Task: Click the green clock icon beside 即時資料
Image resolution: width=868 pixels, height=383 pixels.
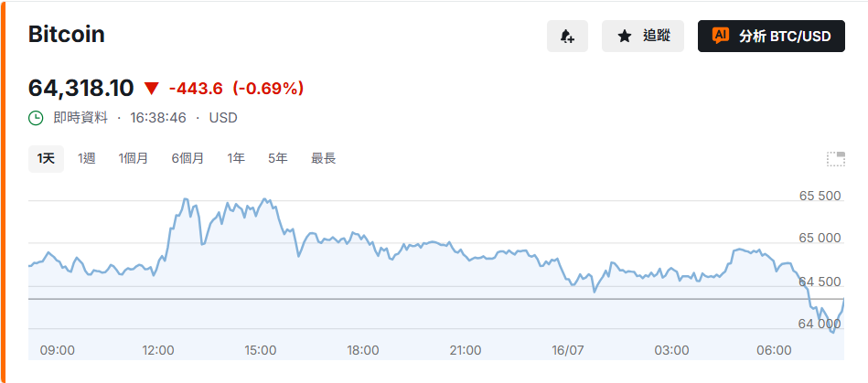Action: tap(36, 118)
